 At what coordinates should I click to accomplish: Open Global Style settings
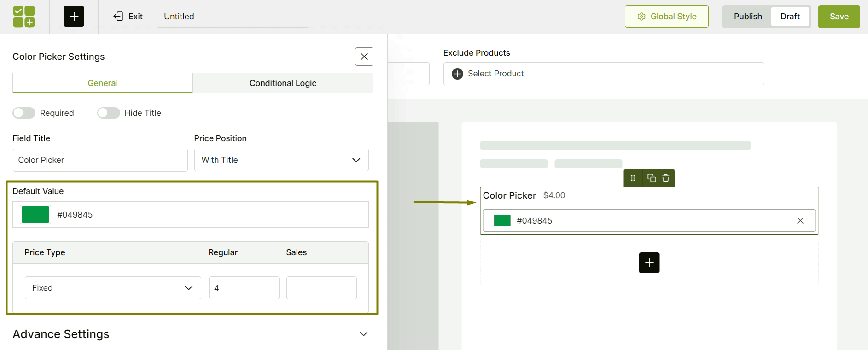coord(666,17)
